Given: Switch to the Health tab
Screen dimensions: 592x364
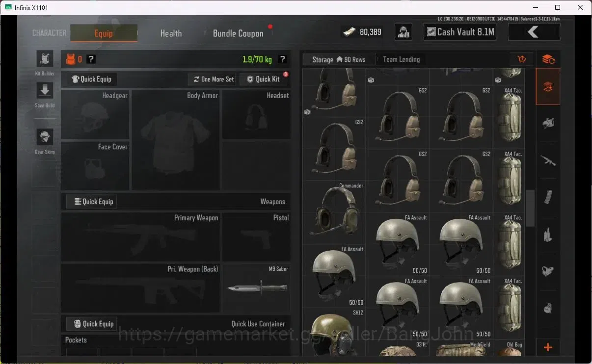Looking at the screenshot, I should (x=171, y=33).
